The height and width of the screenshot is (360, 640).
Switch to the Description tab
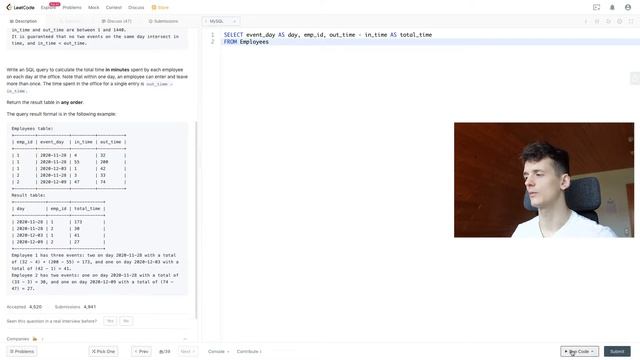pyautogui.click(x=23, y=21)
